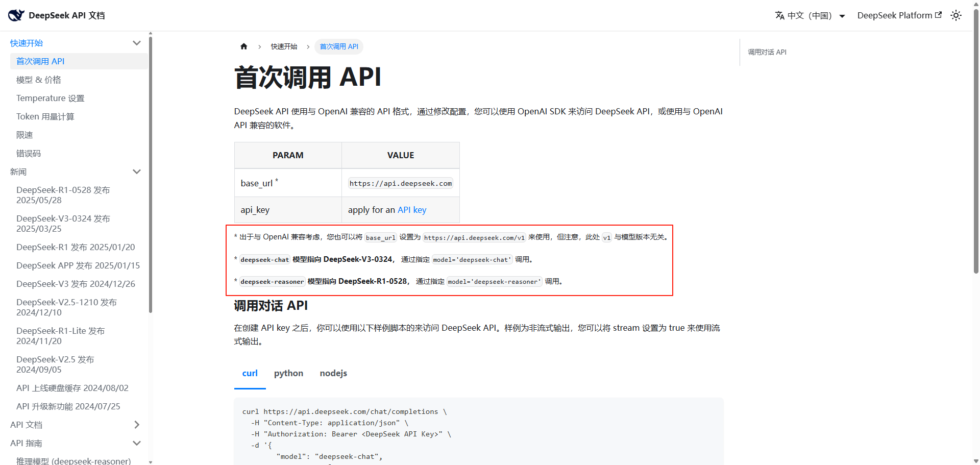Image resolution: width=980 pixels, height=465 pixels.
Task: Select 首次调用 API in sidebar
Action: pos(79,61)
